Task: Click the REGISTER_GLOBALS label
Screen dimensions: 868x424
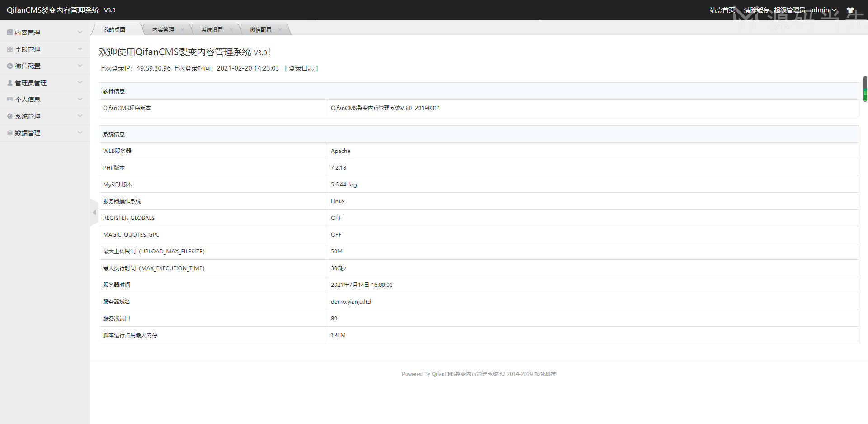Action: (x=129, y=218)
